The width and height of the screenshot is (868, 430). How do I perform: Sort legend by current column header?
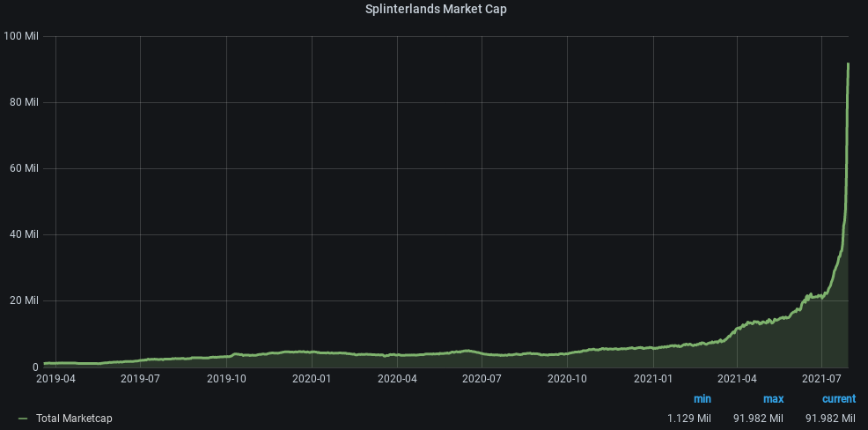(x=839, y=399)
